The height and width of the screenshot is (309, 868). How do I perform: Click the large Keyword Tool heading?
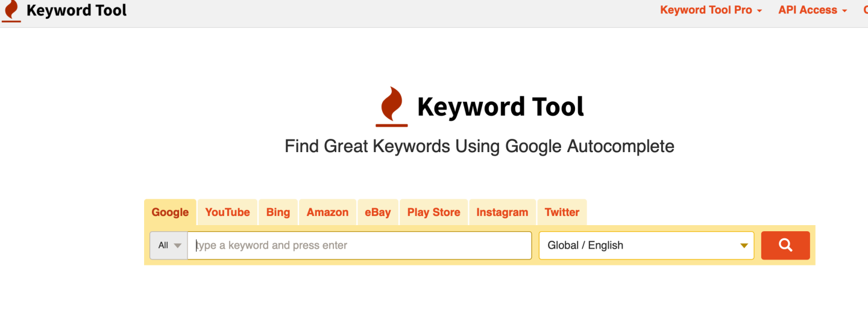pyautogui.click(x=500, y=107)
